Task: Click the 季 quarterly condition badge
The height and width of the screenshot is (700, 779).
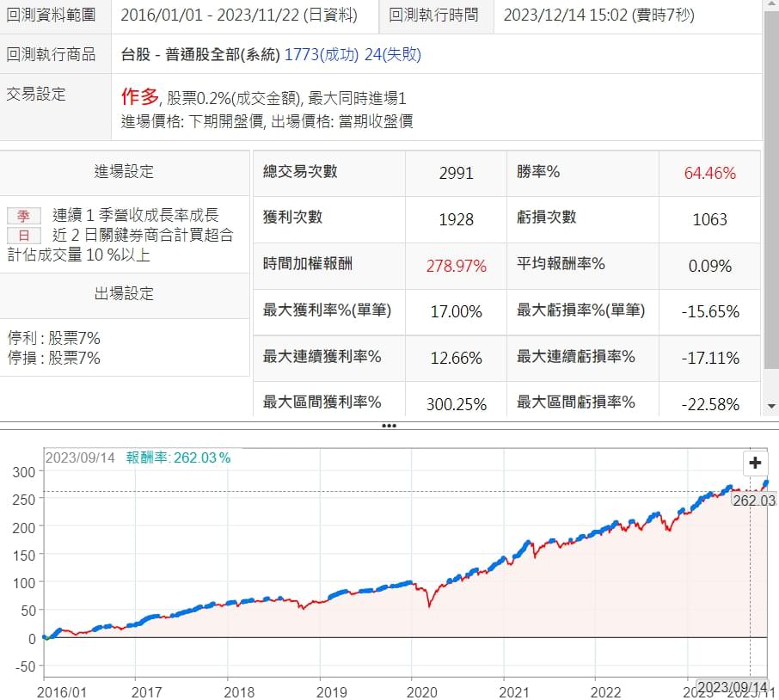Action: [x=23, y=217]
